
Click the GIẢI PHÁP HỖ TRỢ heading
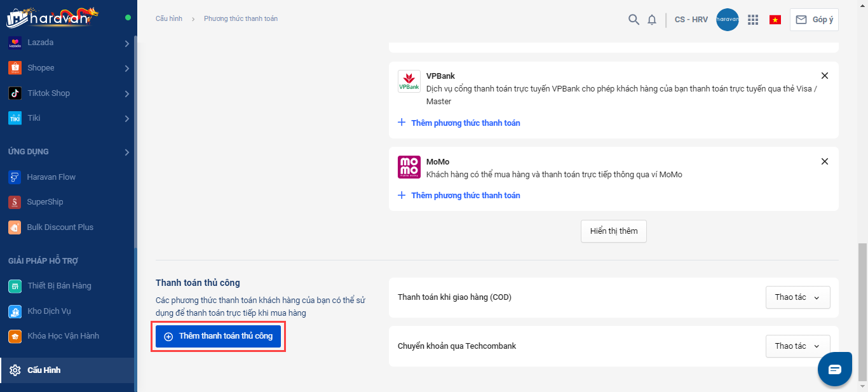pyautogui.click(x=43, y=261)
